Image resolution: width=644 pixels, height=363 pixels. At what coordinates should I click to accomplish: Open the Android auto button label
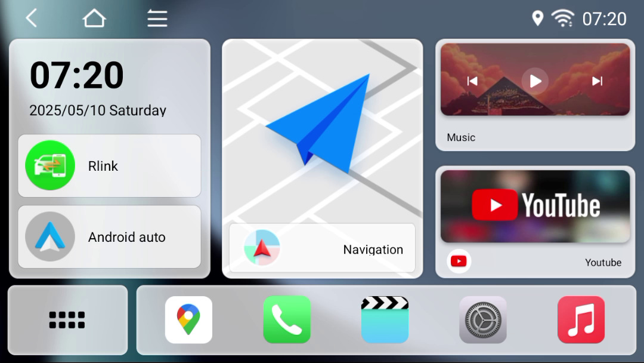126,237
